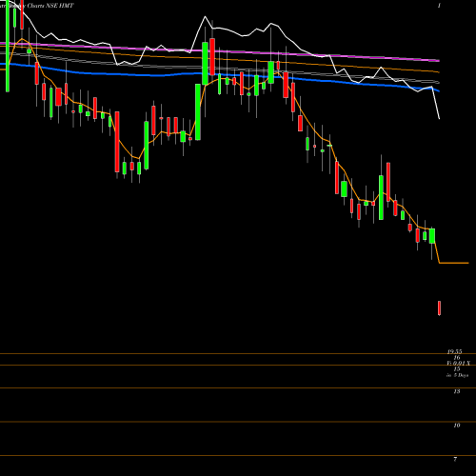
Task: Click the '15' price axis label
Action: (457, 369)
